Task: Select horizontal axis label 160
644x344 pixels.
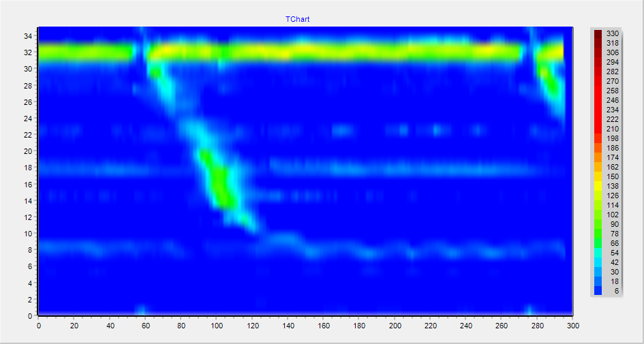Action: pyautogui.click(x=323, y=326)
